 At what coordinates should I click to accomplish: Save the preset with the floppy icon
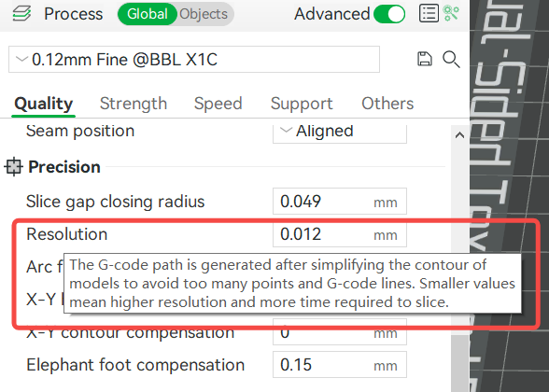point(425,59)
